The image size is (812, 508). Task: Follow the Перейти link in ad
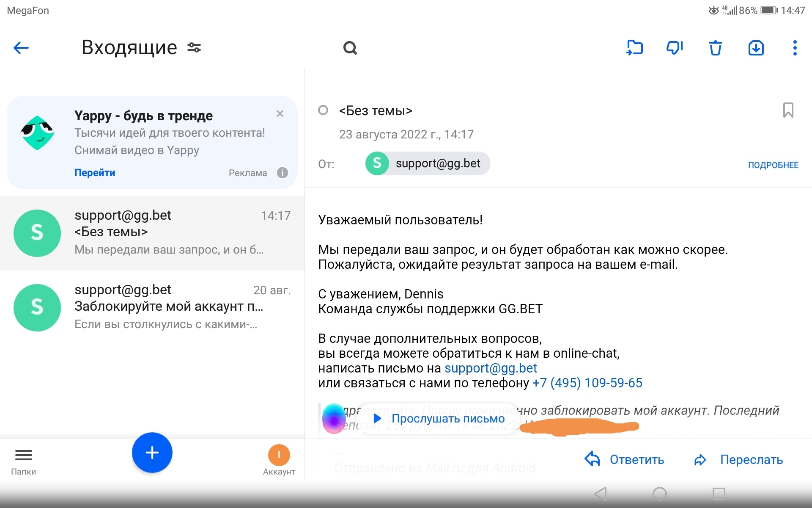(x=95, y=173)
